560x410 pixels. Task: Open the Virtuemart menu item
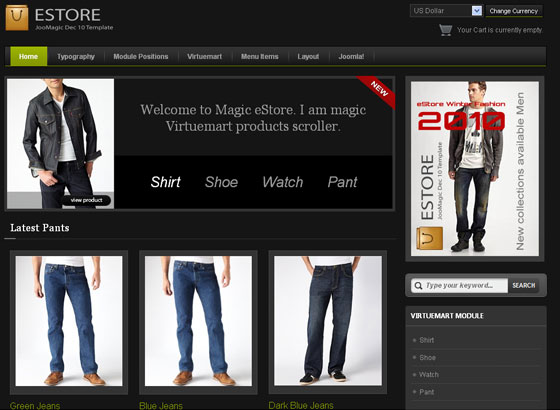(204, 56)
